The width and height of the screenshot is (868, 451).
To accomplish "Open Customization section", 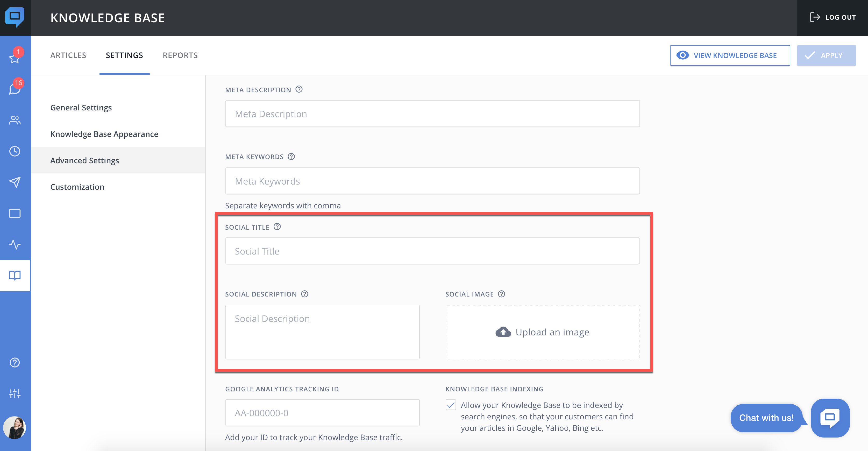I will [x=77, y=187].
